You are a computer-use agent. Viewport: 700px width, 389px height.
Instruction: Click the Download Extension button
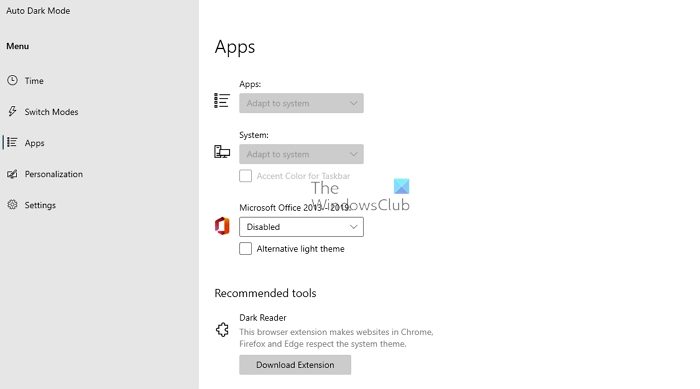[295, 365]
